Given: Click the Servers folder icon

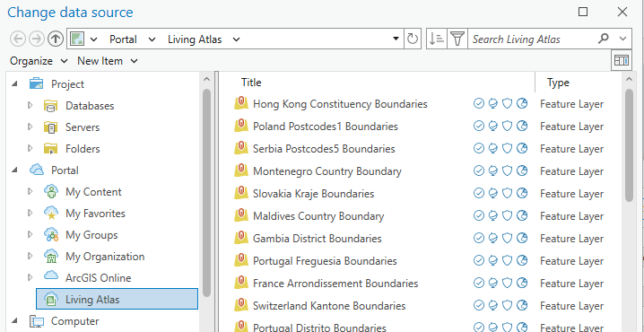Looking at the screenshot, I should (50, 127).
